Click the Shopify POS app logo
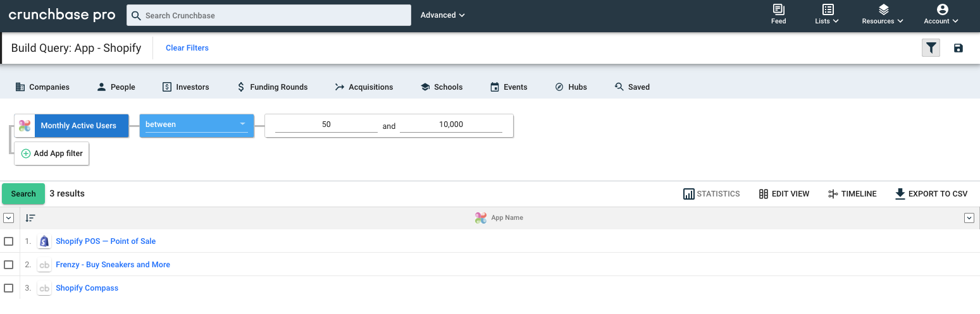 click(44, 241)
